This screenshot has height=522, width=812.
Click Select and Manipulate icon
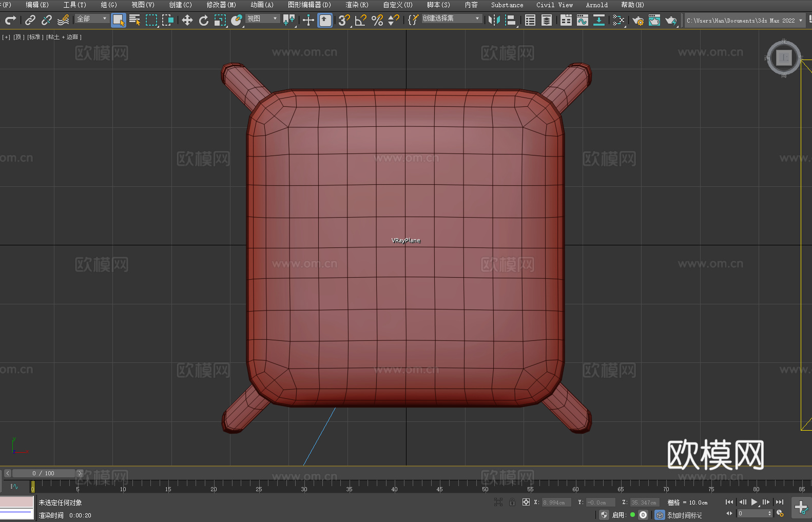coord(308,20)
